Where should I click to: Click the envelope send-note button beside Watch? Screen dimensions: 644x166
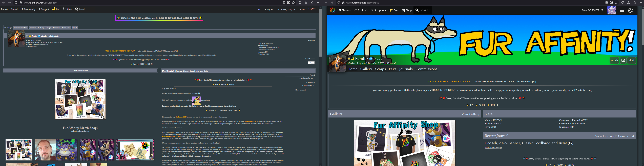click(x=623, y=60)
